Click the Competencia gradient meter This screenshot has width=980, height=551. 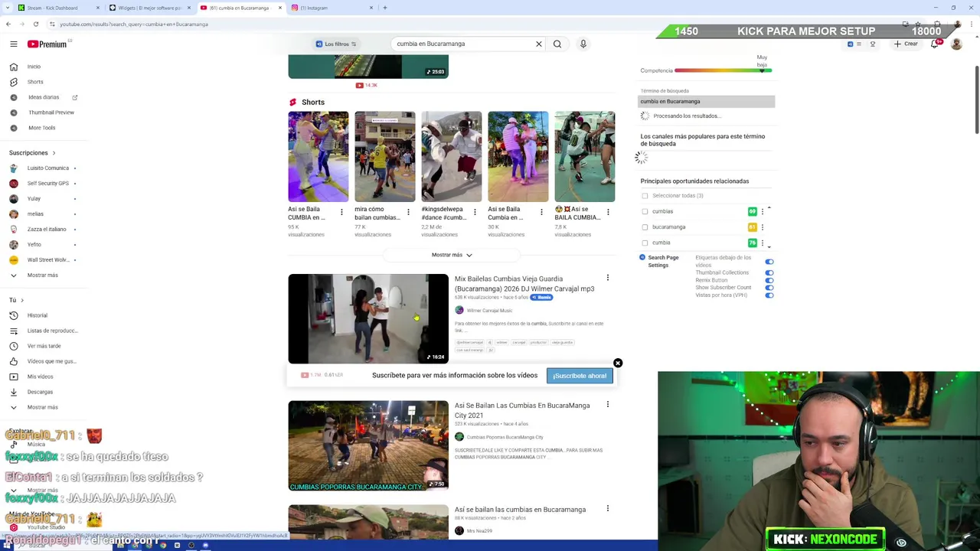tap(723, 70)
